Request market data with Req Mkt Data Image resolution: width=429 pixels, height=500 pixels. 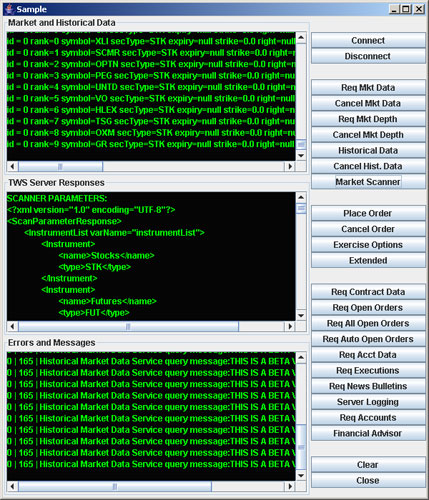tap(368, 87)
